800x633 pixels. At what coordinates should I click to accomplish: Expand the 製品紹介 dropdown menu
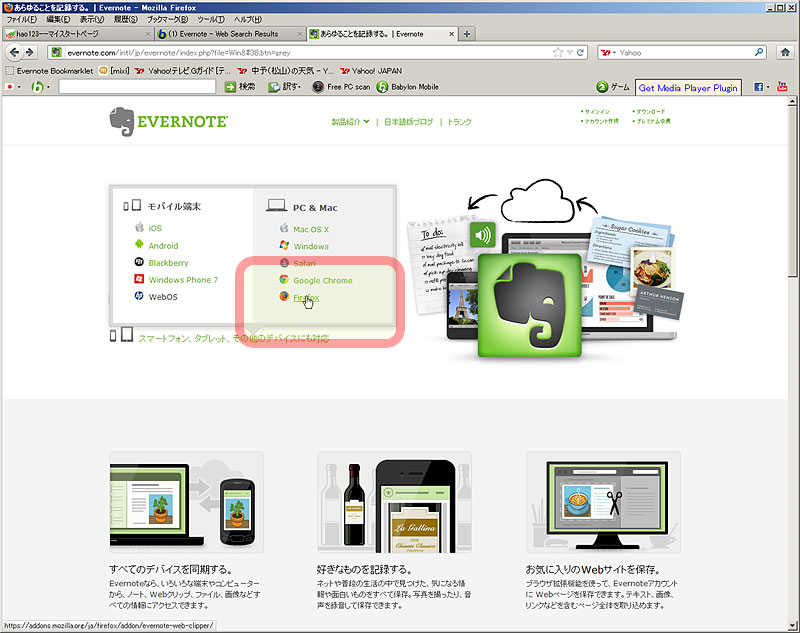point(350,122)
